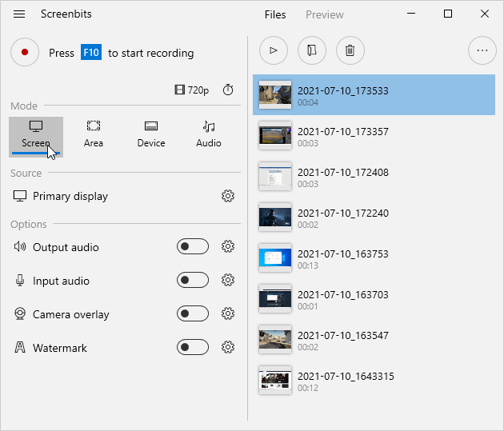Click thumbnail of recording 2021-07-10_163753

[x=275, y=258]
